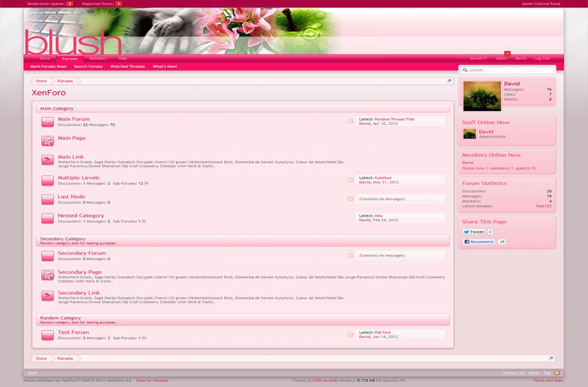Click the RSS icon beside Main Forum
Screen dimensions: 588x387
tap(351, 121)
